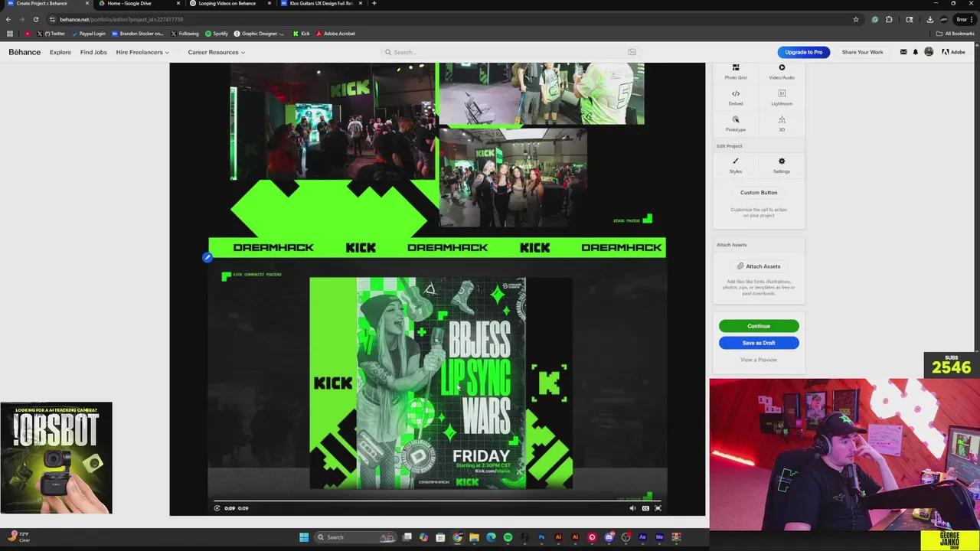
Task: Open the Adobe Acrobat bookmark
Action: point(335,34)
